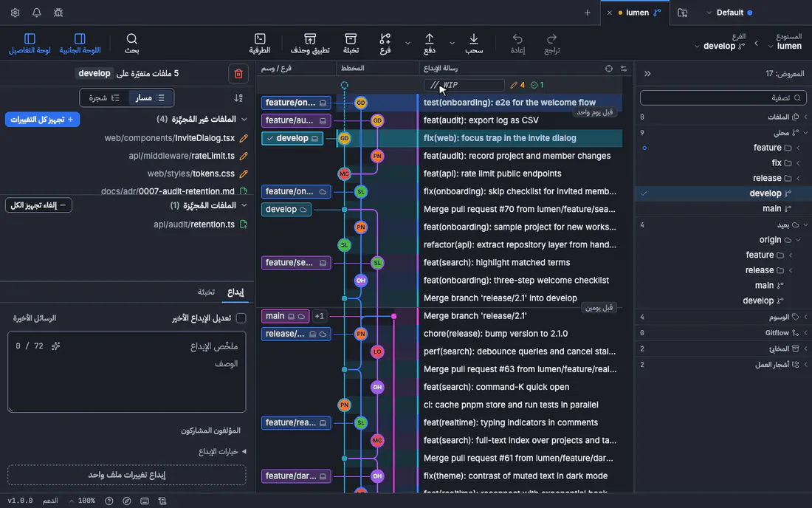Open the notifications bell
Image resolution: width=812 pixels, height=508 pixels.
[x=37, y=13]
